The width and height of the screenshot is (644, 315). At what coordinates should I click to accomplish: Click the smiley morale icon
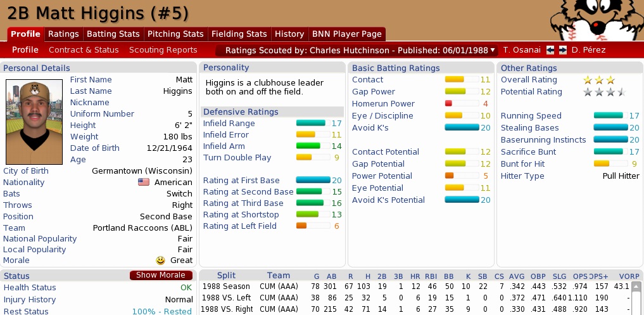pos(161,260)
